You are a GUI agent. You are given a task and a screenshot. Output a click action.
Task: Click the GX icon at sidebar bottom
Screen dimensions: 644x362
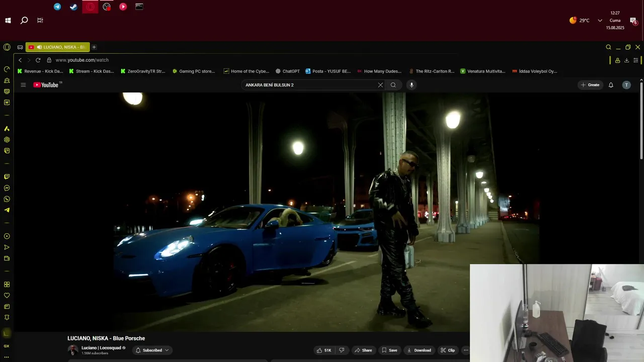coord(7,346)
